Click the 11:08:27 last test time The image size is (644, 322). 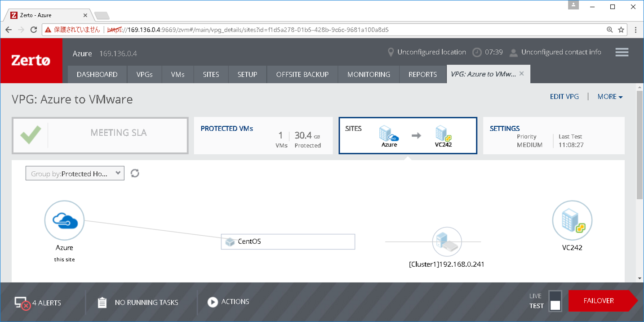coord(571,145)
